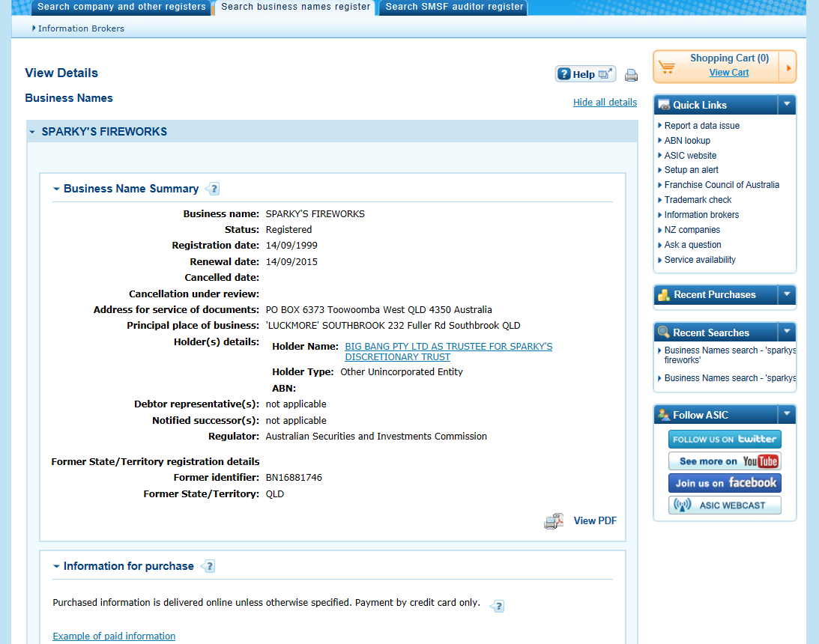Screen dimensions: 819x644
Task: Click the Hide all details link
Action: 605,103
